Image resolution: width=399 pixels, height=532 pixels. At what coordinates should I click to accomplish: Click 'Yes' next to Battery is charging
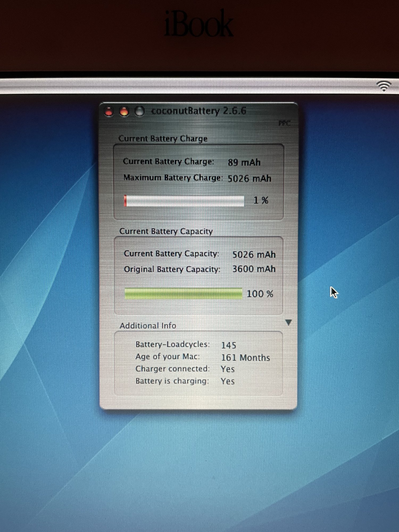(228, 381)
